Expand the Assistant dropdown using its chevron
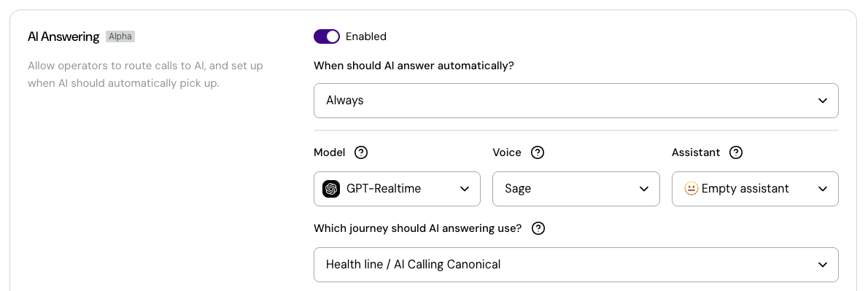 [x=823, y=189]
